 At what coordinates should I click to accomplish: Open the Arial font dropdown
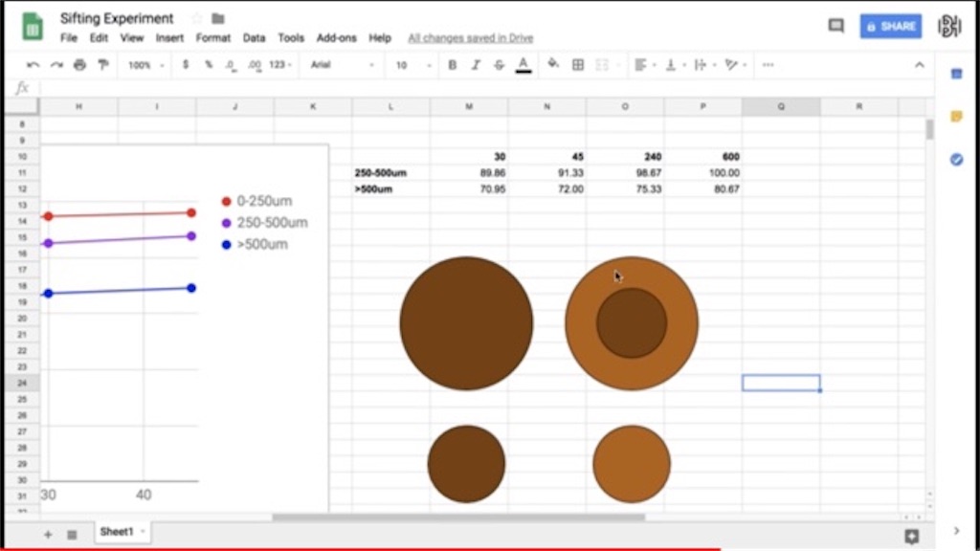click(x=342, y=65)
